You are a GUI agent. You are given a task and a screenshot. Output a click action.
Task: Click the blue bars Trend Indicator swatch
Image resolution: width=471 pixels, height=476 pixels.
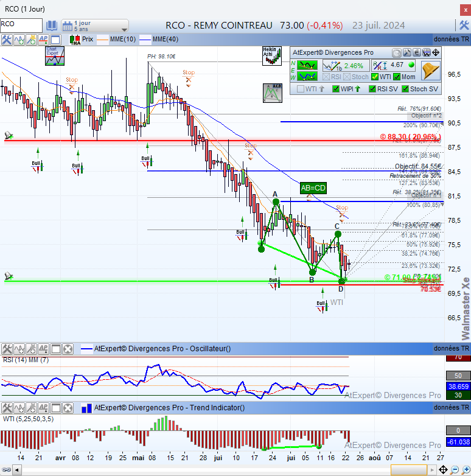click(x=86, y=408)
